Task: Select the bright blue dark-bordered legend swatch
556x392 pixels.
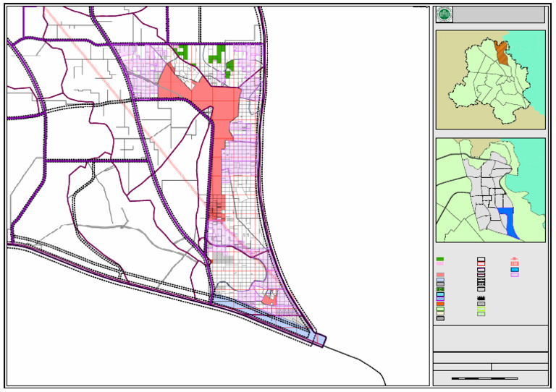Action: (x=515, y=270)
